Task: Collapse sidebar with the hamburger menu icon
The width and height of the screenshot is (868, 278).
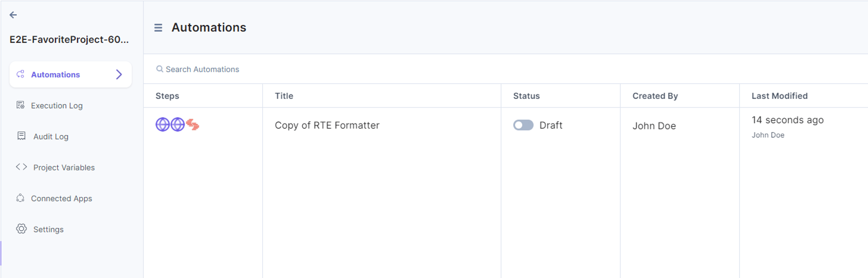Action: 158,28
